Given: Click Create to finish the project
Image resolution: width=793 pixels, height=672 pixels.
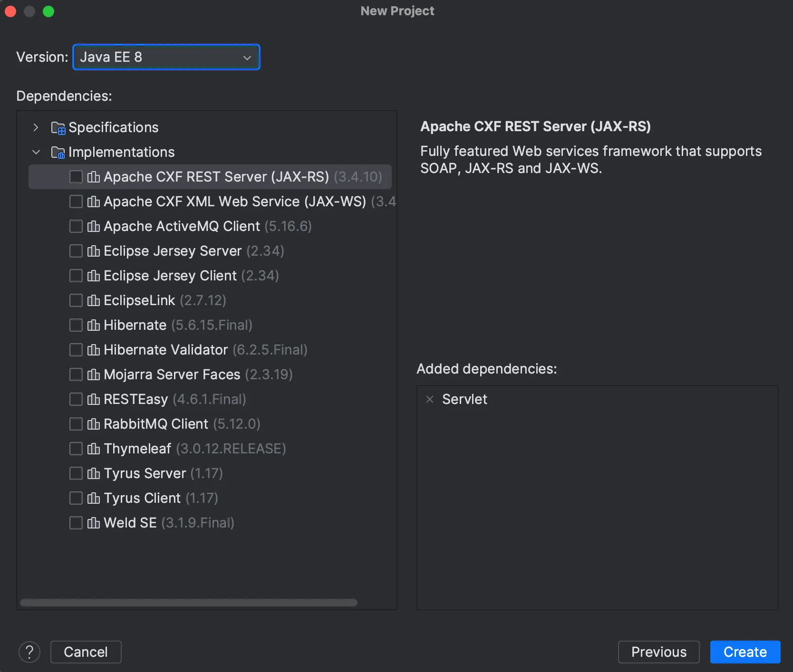Looking at the screenshot, I should (x=745, y=652).
